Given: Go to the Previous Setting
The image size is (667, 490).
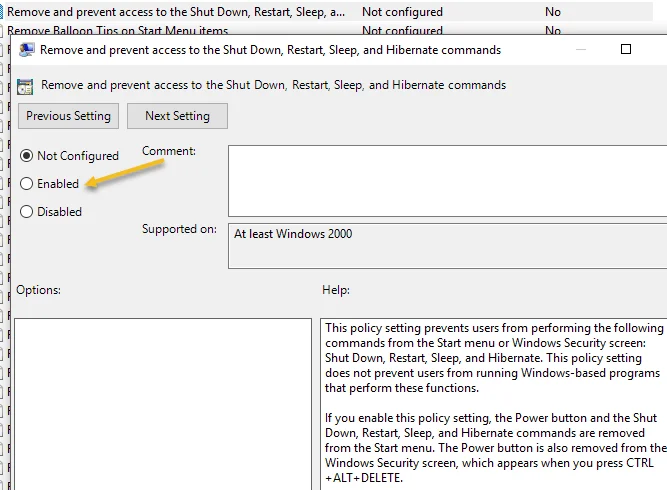Looking at the screenshot, I should 69,116.
